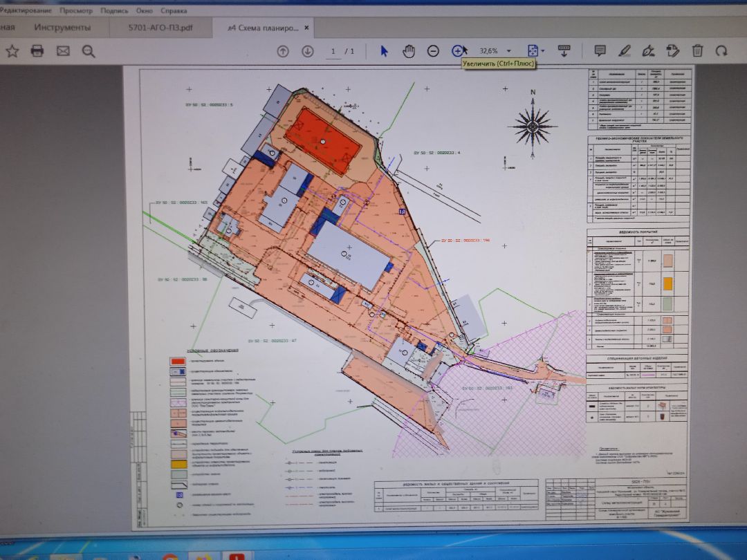Add file to favorites with star icon
This screenshot has height=560, width=747.
(x=12, y=50)
